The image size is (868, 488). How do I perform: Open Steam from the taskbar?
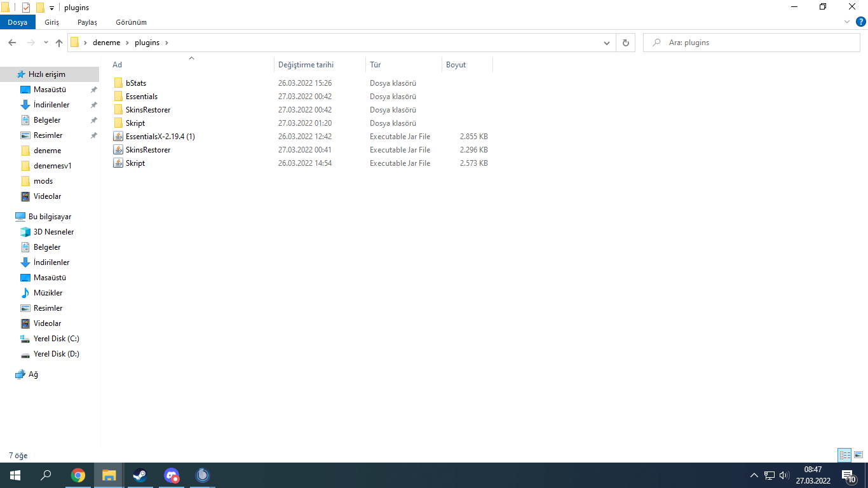pyautogui.click(x=140, y=475)
